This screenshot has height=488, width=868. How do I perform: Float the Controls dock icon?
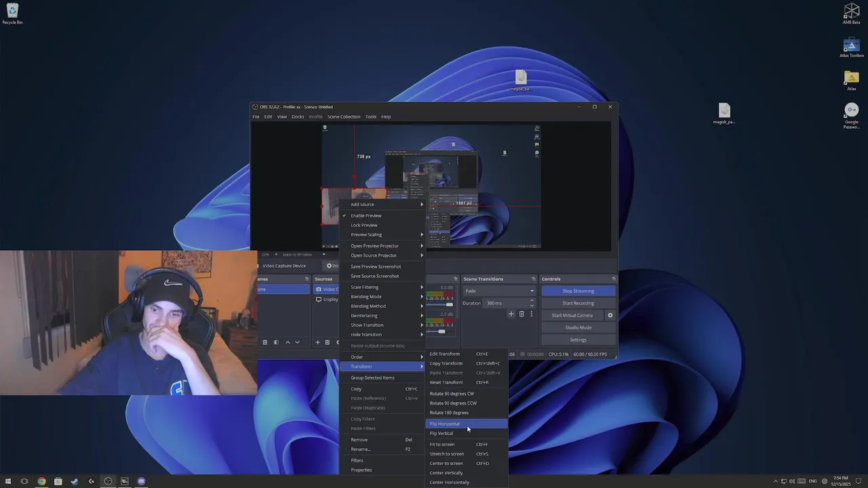click(614, 279)
